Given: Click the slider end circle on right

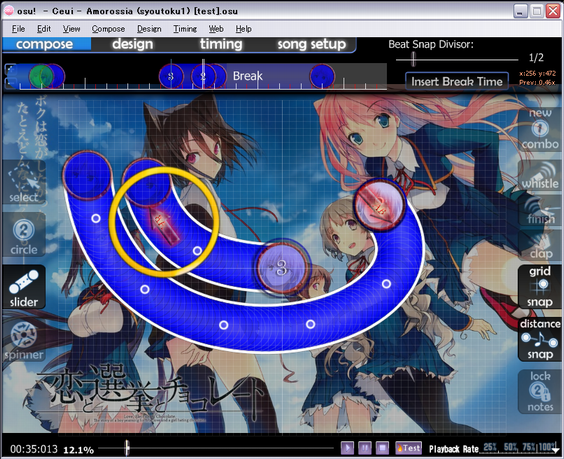Looking at the screenshot, I should [379, 205].
